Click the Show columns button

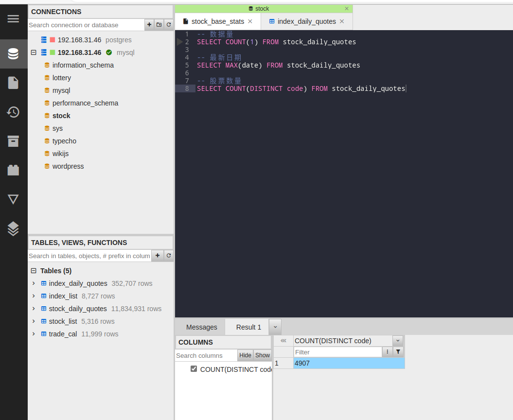point(263,355)
